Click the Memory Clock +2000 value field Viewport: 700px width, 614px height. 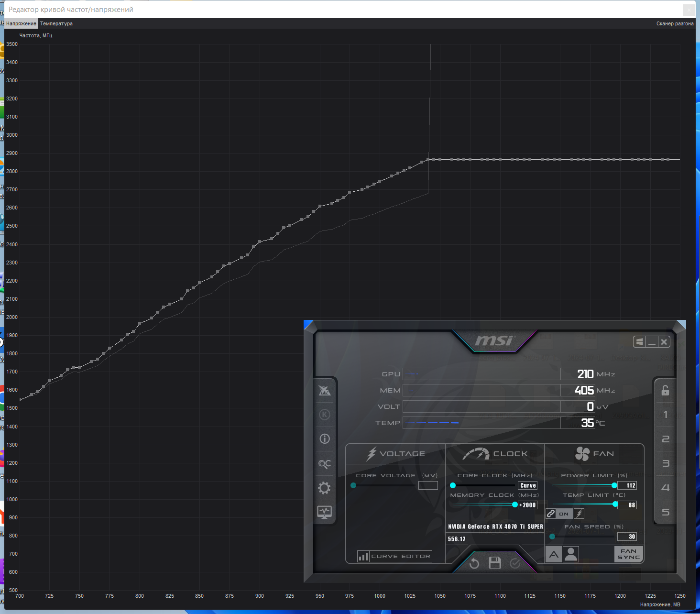[528, 505]
